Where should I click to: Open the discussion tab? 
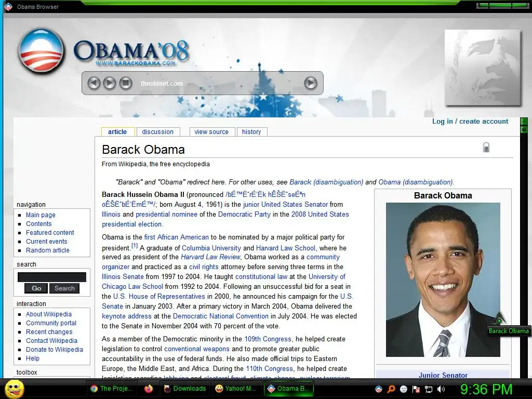click(158, 131)
